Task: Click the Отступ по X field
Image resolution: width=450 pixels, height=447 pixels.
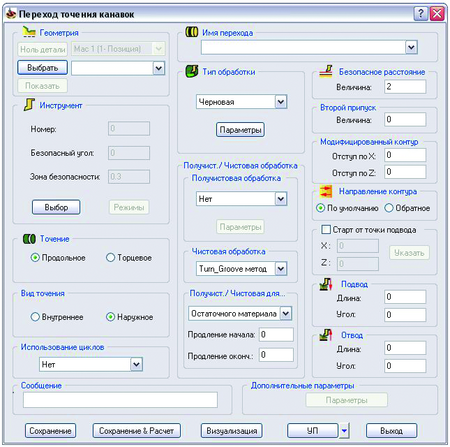Action: [x=405, y=155]
